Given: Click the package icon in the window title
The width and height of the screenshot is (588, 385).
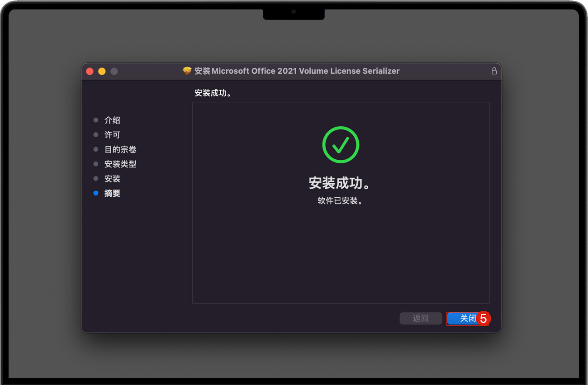Looking at the screenshot, I should [x=187, y=71].
